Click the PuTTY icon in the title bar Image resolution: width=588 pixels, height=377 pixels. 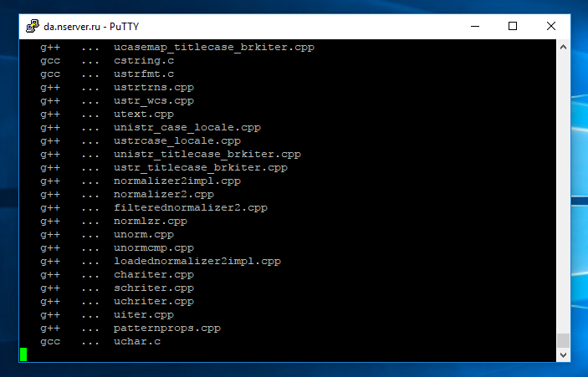click(x=33, y=26)
